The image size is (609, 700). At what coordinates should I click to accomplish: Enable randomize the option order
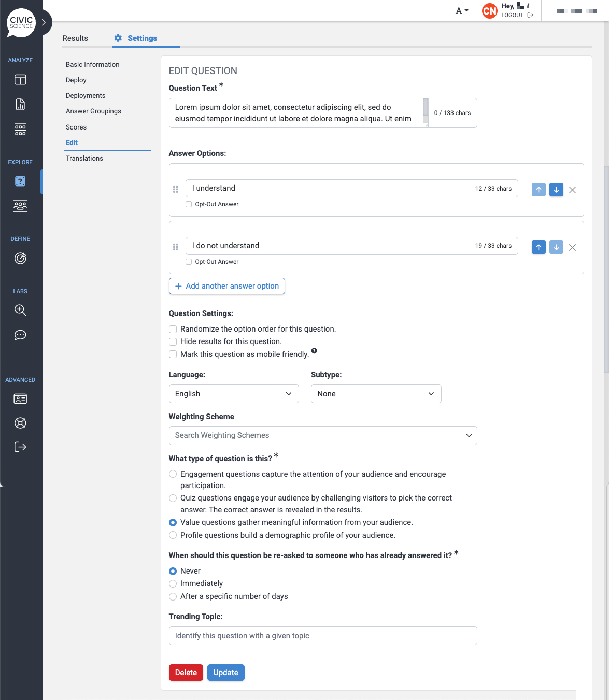tap(173, 330)
